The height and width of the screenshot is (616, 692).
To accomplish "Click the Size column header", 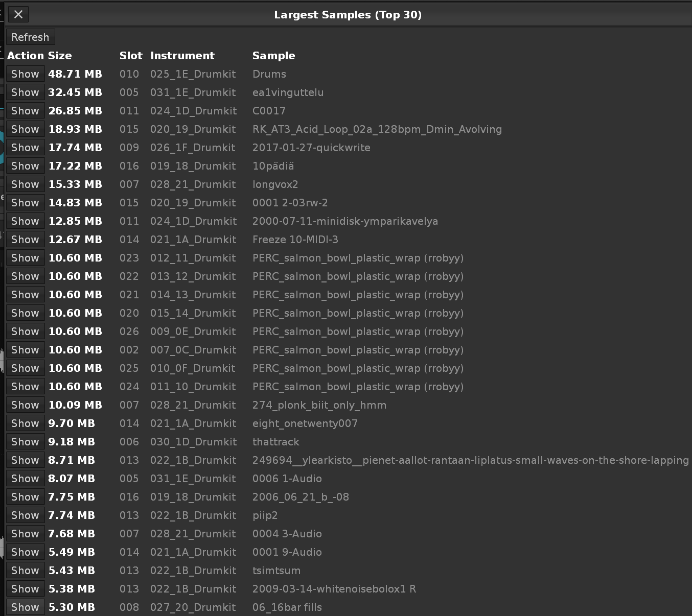I will click(x=60, y=56).
